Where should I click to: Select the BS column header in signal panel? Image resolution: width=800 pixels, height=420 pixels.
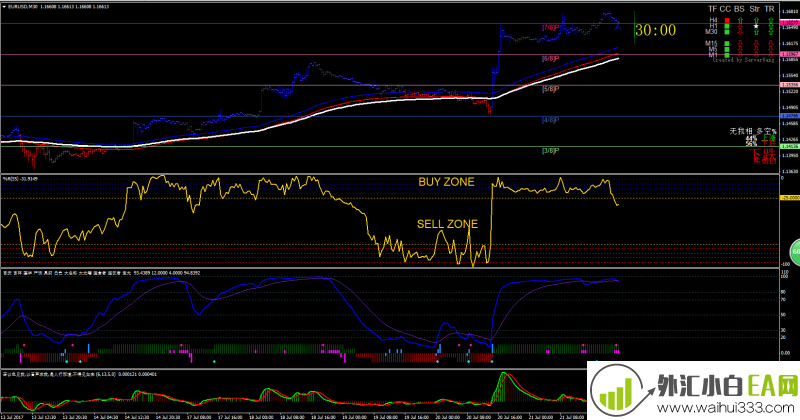click(x=739, y=9)
